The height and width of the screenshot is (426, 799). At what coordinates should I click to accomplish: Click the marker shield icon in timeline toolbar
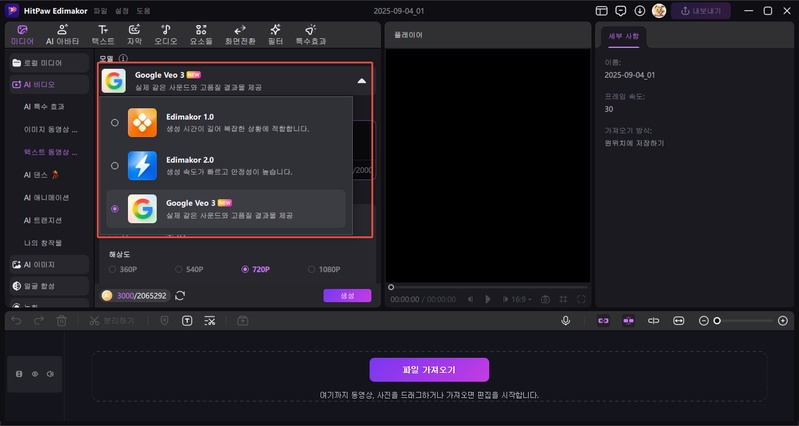coord(164,321)
